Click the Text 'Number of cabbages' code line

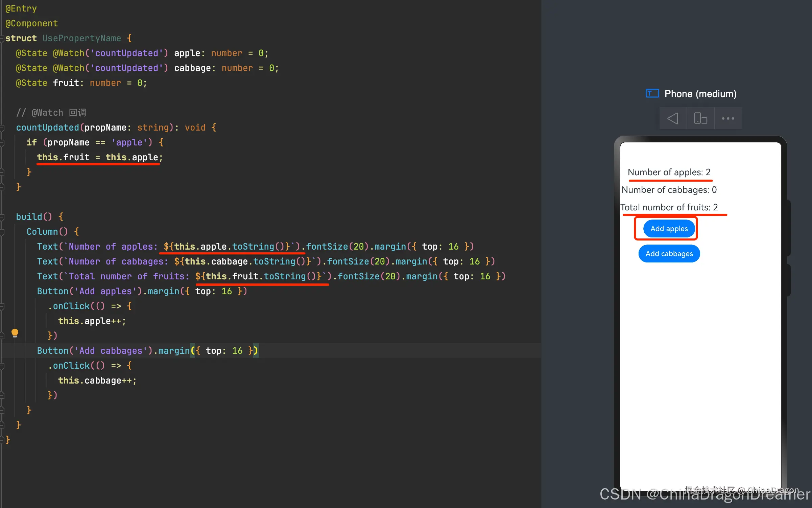click(266, 261)
